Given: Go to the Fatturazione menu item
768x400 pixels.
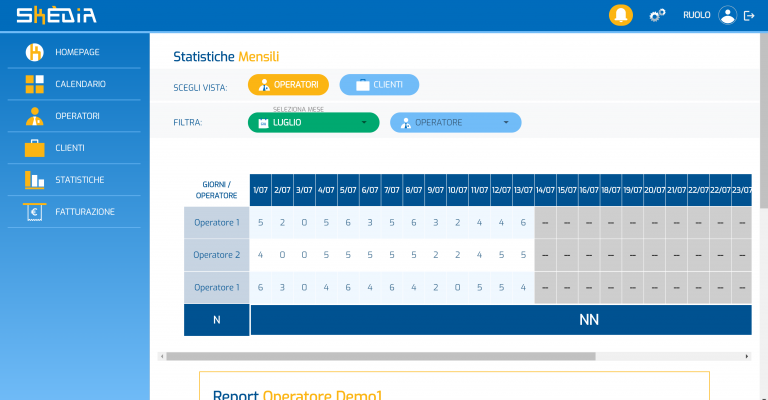Looking at the screenshot, I should click(x=85, y=212).
